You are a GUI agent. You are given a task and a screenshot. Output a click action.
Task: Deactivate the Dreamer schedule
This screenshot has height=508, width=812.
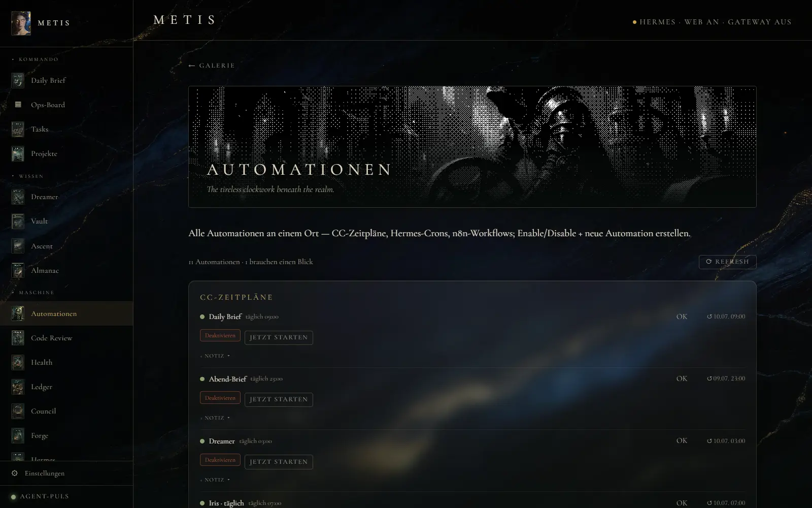pyautogui.click(x=220, y=460)
